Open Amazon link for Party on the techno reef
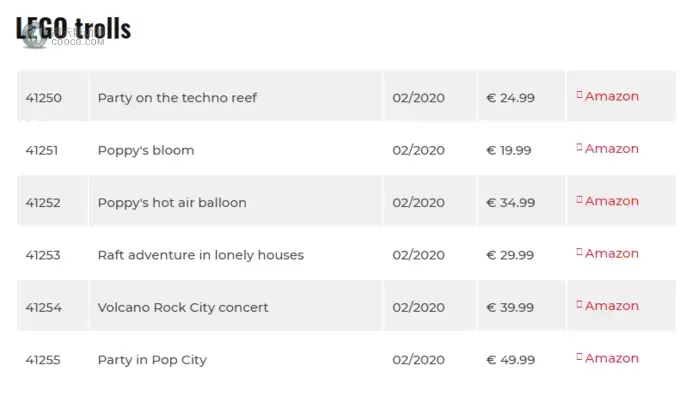This screenshot has width=680, height=396. [x=611, y=96]
